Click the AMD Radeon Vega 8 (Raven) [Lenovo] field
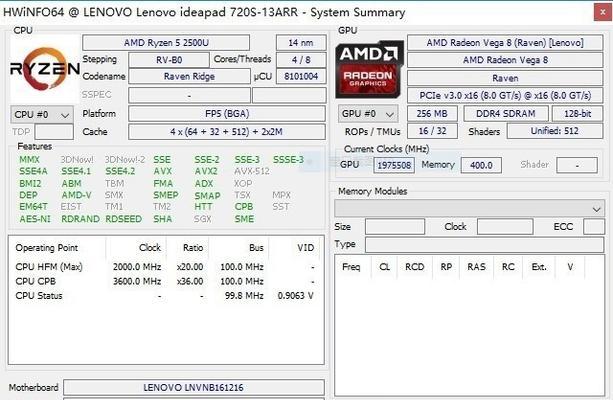The image size is (613, 400). click(x=505, y=43)
